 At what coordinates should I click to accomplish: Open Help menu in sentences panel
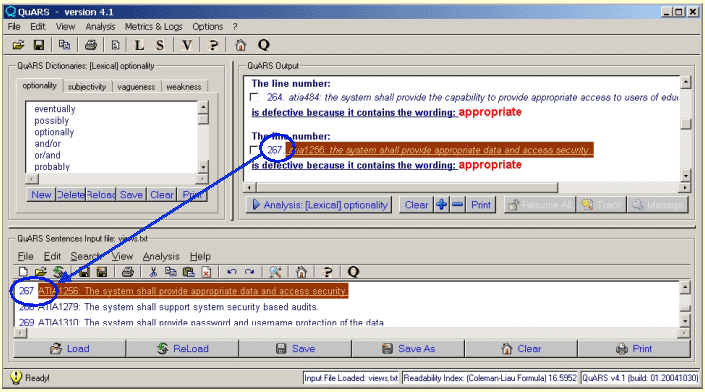pos(200,256)
